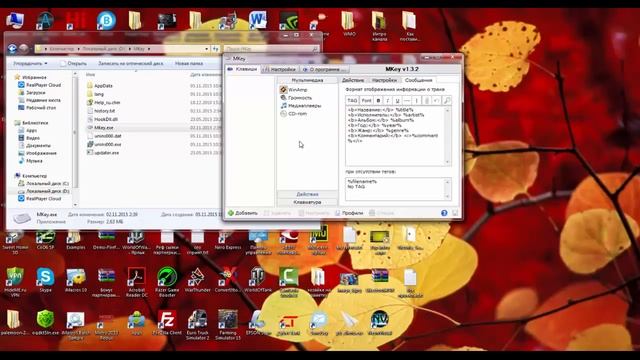The height and width of the screenshot is (360, 640).
Task: Click Новая папка in the Explorer toolbar
Action: click(x=189, y=64)
